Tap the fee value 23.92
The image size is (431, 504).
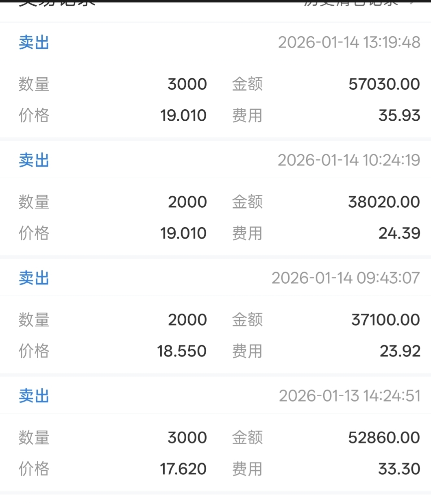(x=401, y=351)
